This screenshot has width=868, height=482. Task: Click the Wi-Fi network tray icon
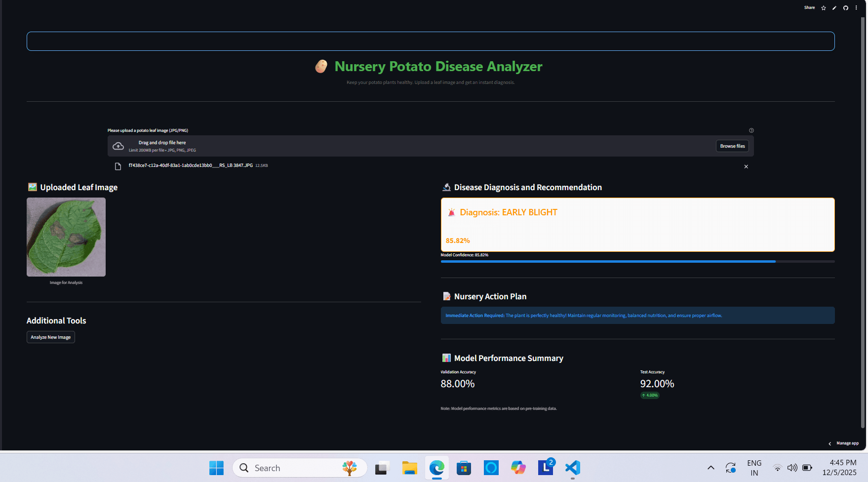coord(778,468)
